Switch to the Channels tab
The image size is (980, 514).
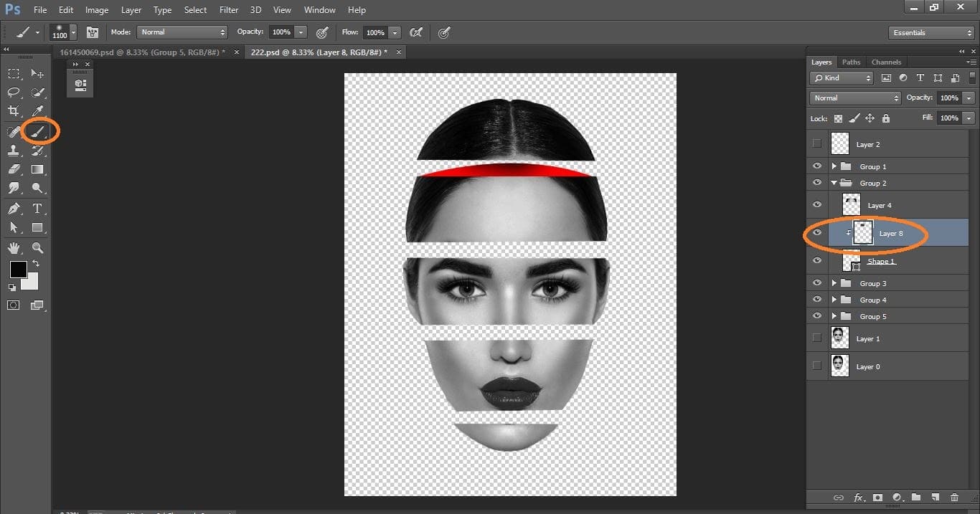tap(887, 62)
